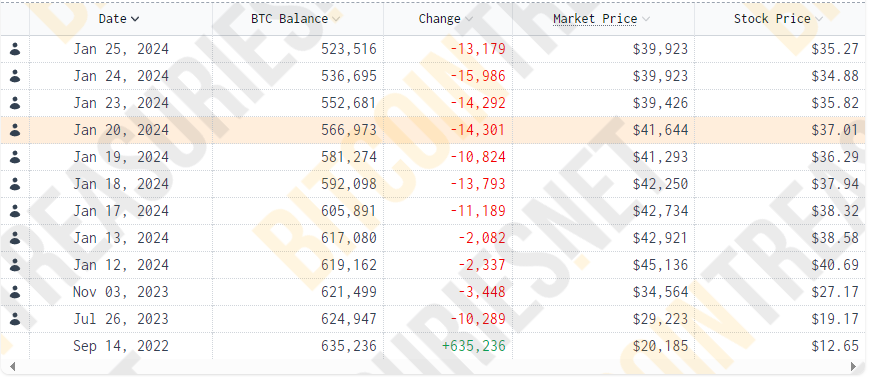Select the Sep 14, 2022 date cell

click(121, 346)
